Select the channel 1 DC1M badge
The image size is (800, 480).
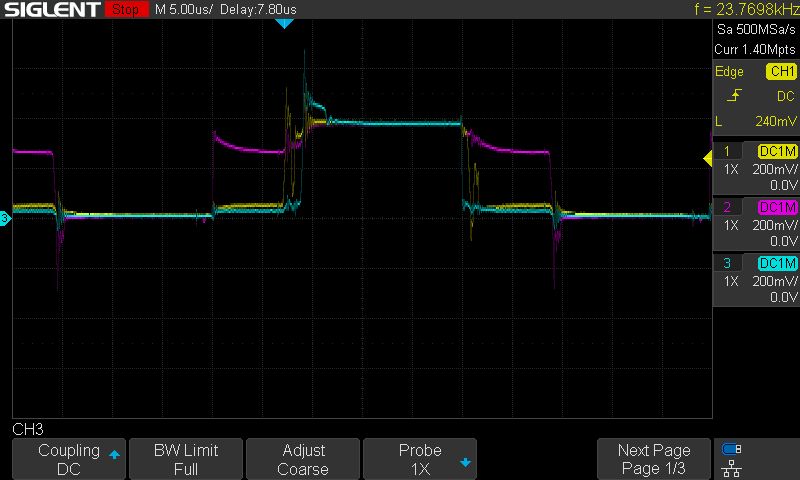point(778,151)
